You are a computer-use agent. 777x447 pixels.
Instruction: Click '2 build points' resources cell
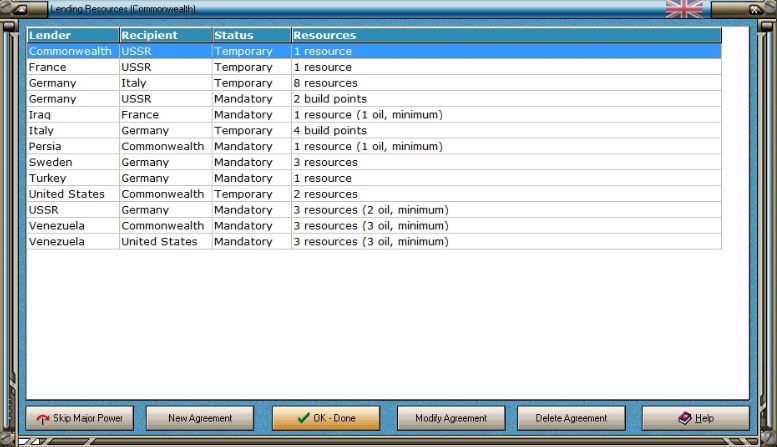[x=506, y=99]
